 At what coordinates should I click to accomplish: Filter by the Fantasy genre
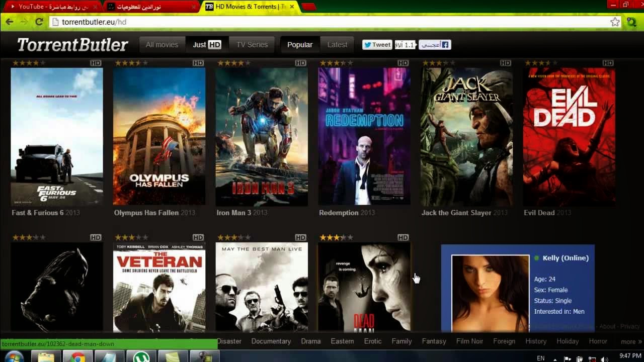pos(434,341)
